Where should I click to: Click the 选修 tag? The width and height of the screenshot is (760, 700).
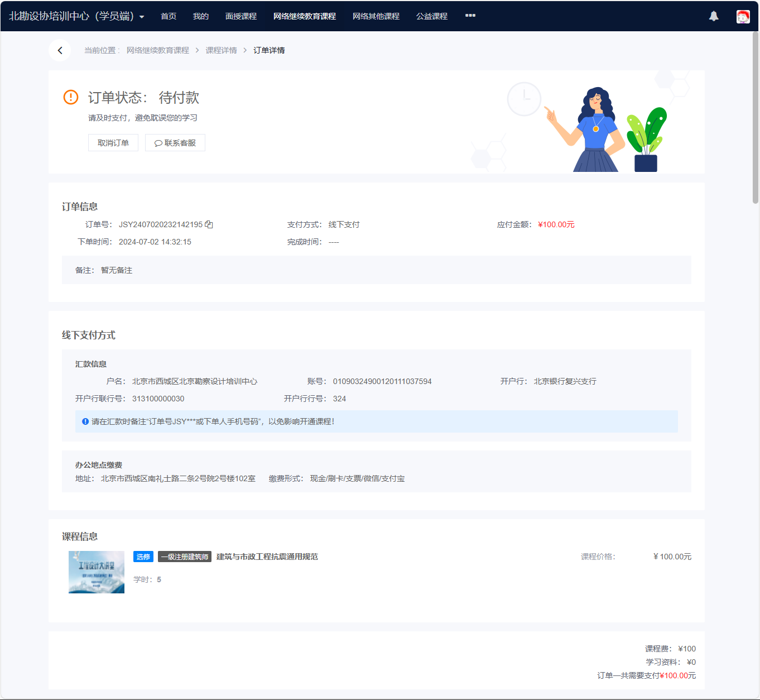pos(143,557)
